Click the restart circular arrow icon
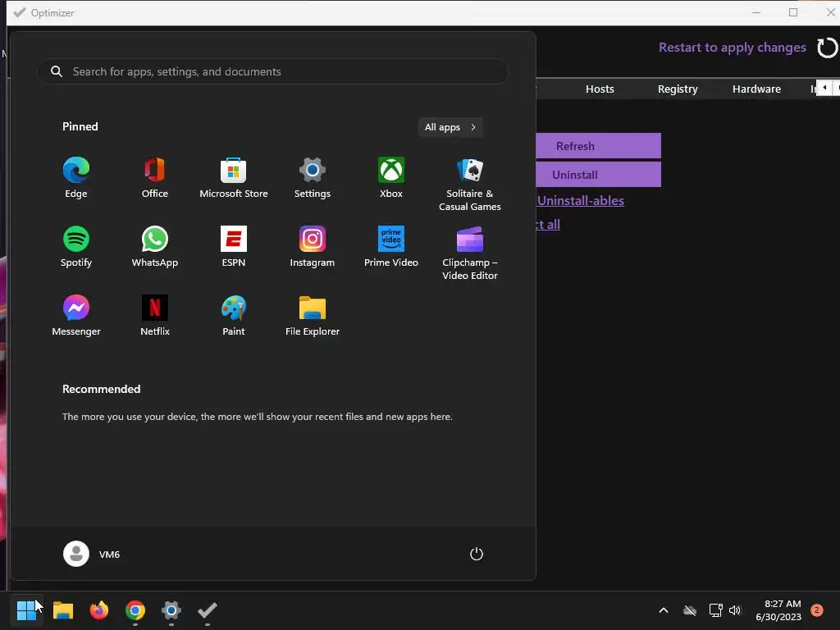The height and width of the screenshot is (630, 840). click(827, 48)
